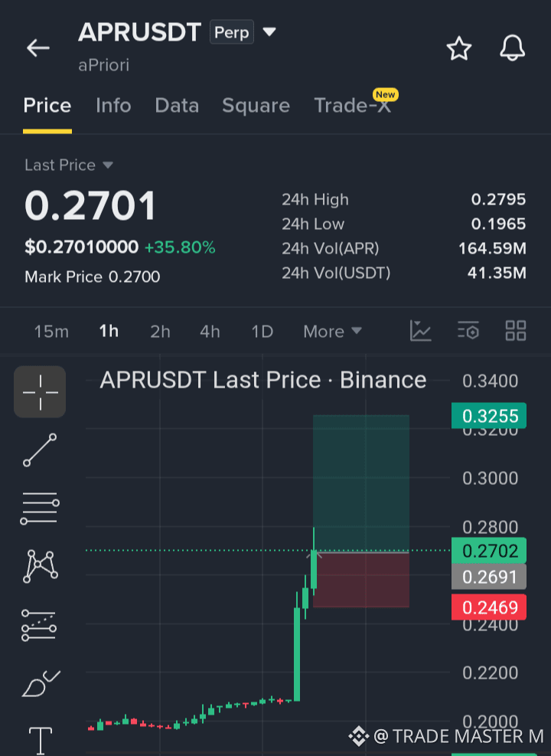Click the 24h Low value 0.1965
The height and width of the screenshot is (756, 551).
[498, 224]
